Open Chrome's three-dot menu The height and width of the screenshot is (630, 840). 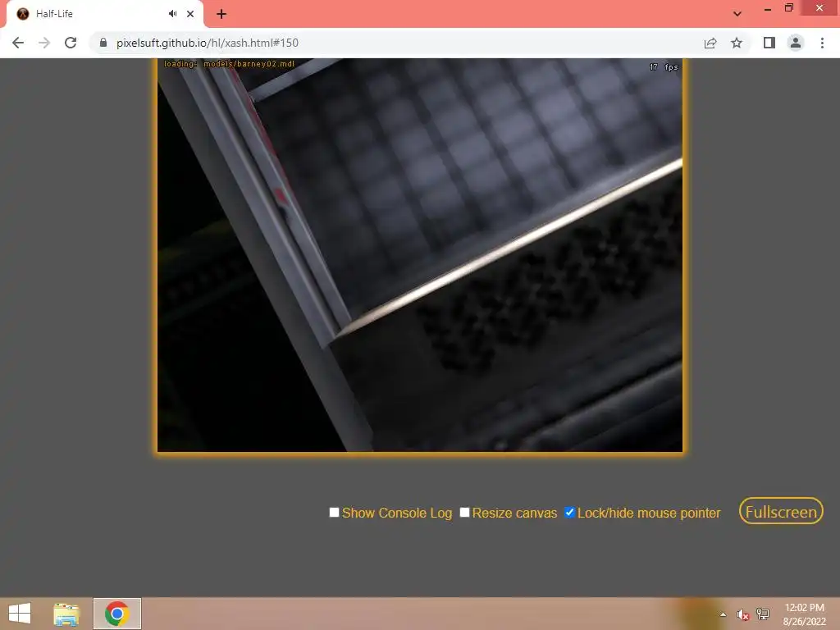point(822,43)
